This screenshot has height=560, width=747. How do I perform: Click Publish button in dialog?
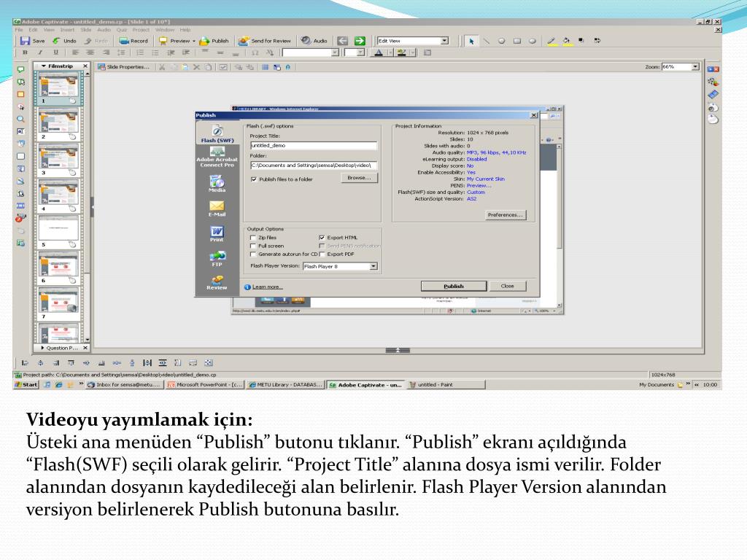[x=454, y=286]
